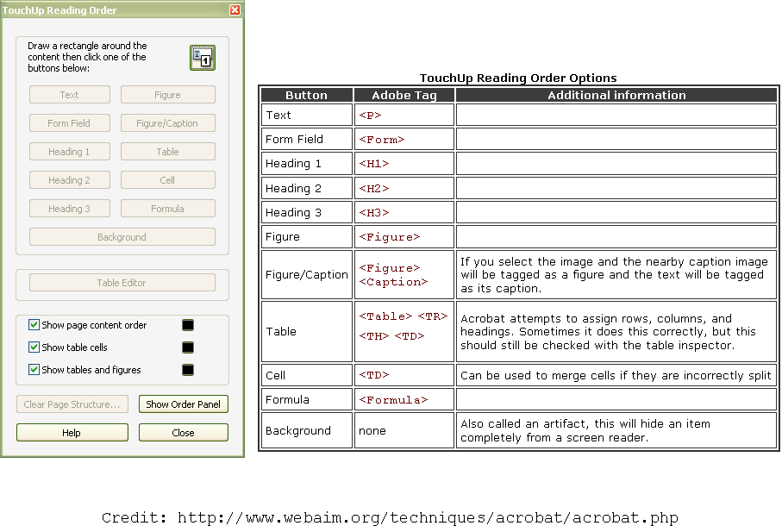Select the '<Form>' tag cell
Image resolution: width=782 pixels, height=532 pixels.
tap(404, 139)
